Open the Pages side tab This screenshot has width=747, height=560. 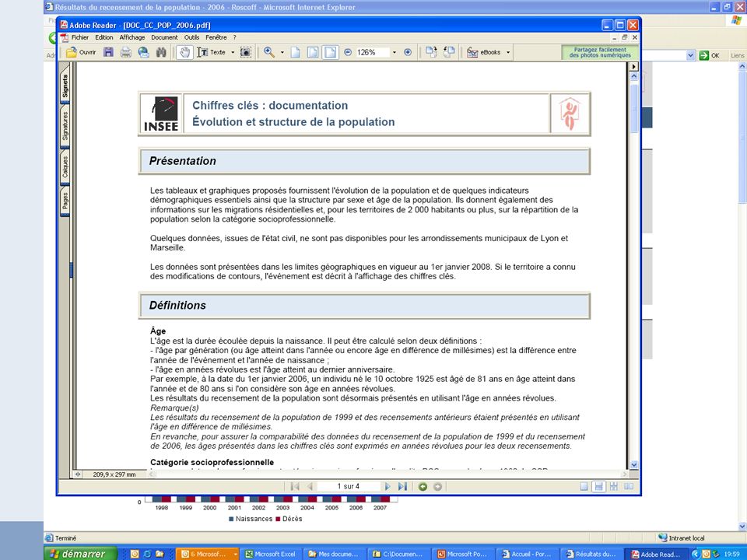click(x=65, y=201)
